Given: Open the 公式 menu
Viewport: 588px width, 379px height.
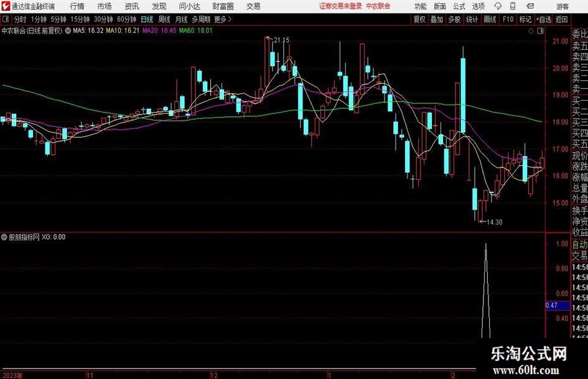Looking at the screenshot, I should pos(459,6).
